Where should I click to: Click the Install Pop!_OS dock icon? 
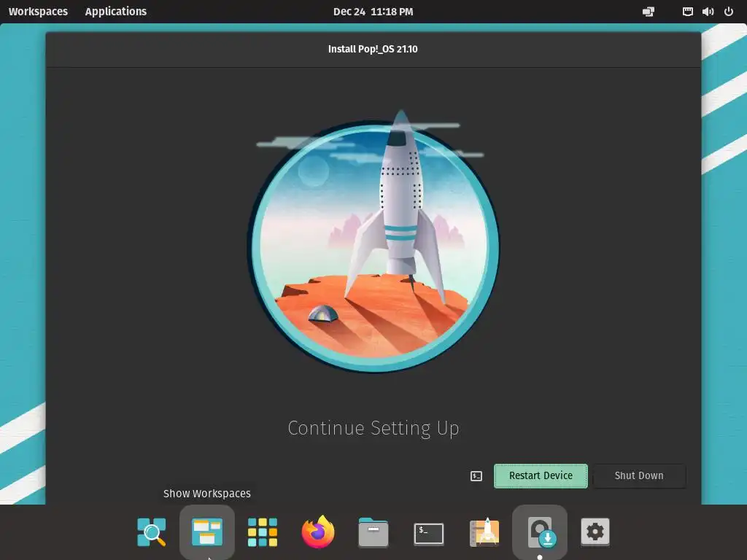(541, 532)
